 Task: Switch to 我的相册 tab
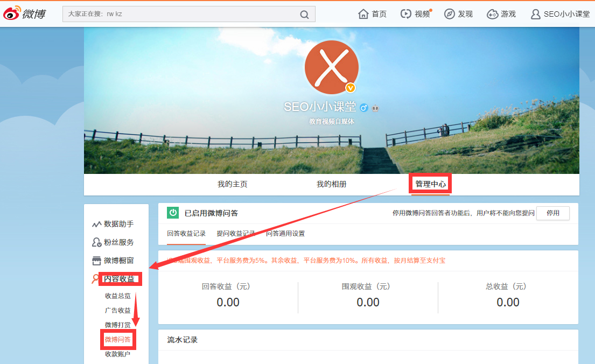click(331, 184)
